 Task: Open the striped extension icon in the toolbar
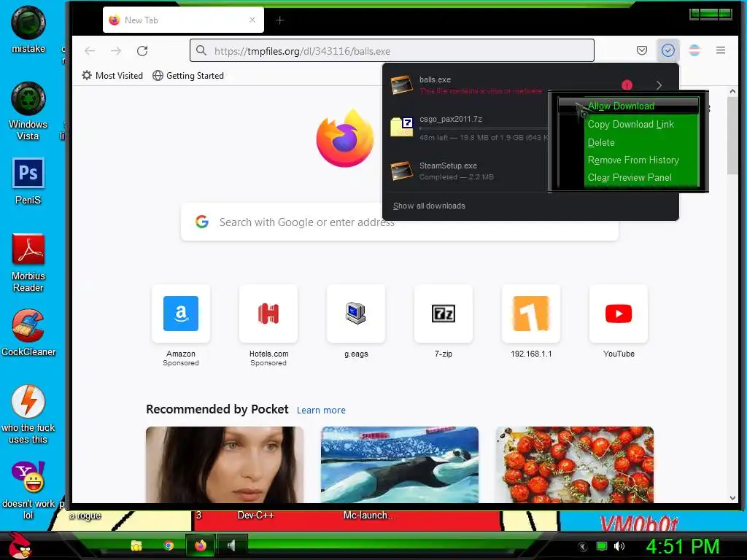pos(694,50)
